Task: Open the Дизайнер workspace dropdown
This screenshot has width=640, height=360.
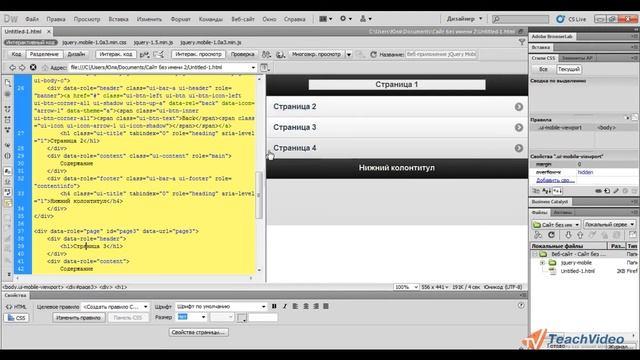Action: [x=464, y=19]
